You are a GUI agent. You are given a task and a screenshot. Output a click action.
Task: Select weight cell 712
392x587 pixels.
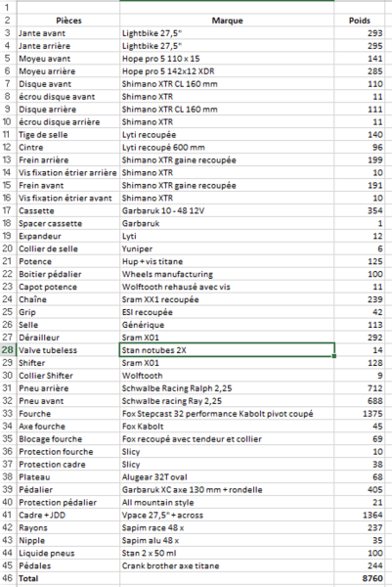click(360, 388)
